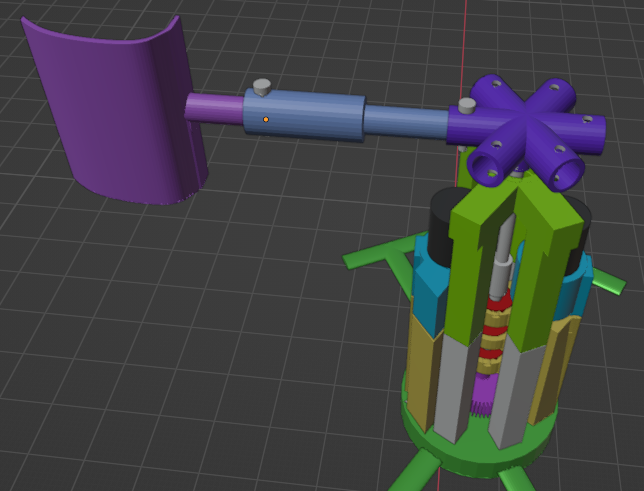Screen dimensions: 644x491
Task: Select the gray bolt atop the blue sleeve
Action: point(262,87)
